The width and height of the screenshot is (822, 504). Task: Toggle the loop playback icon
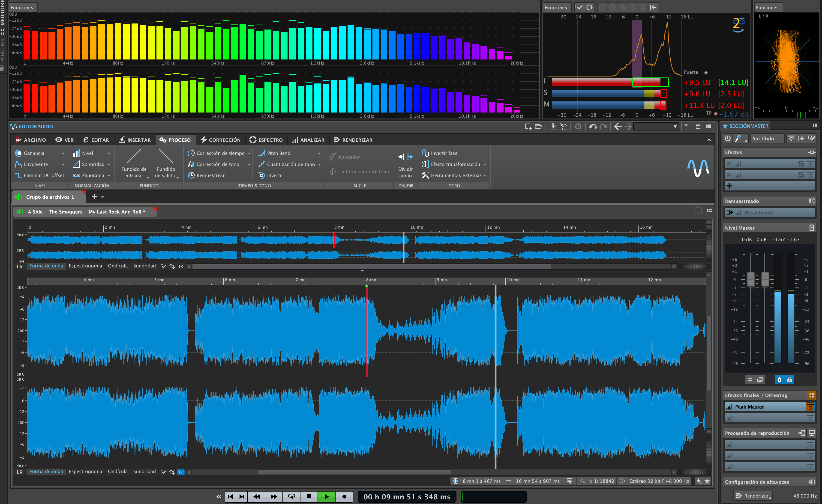[x=291, y=497]
